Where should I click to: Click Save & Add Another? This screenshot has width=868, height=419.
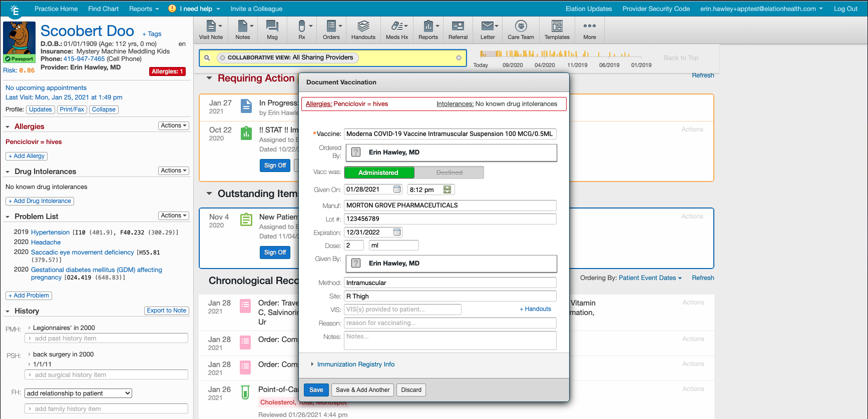click(x=362, y=390)
